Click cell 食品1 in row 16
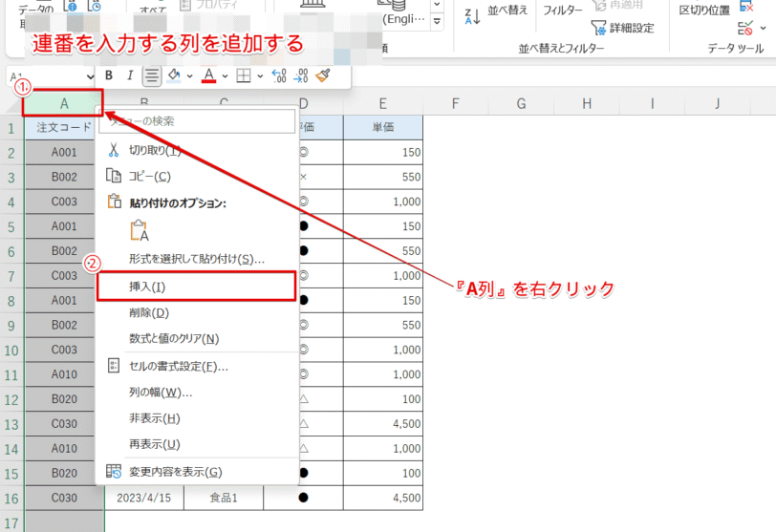This screenshot has width=776, height=532. pos(224,498)
